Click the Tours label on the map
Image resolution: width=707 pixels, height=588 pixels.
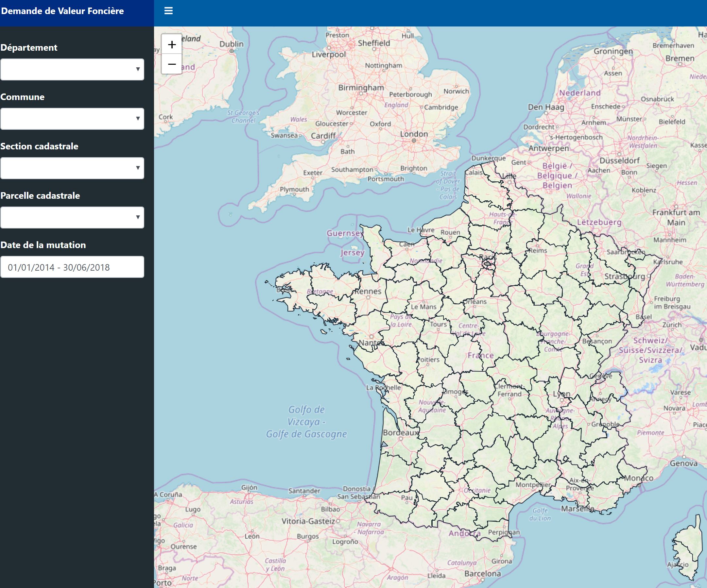tap(438, 324)
